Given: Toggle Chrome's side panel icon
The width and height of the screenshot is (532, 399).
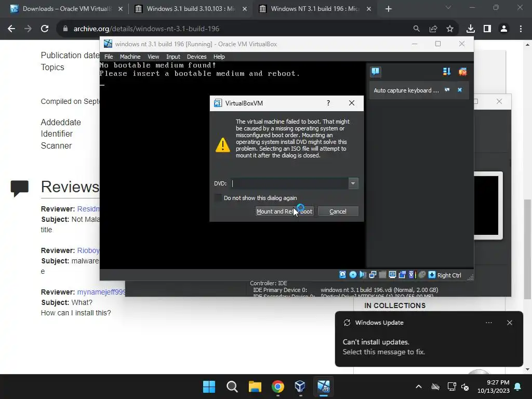Looking at the screenshot, I should coord(487,29).
